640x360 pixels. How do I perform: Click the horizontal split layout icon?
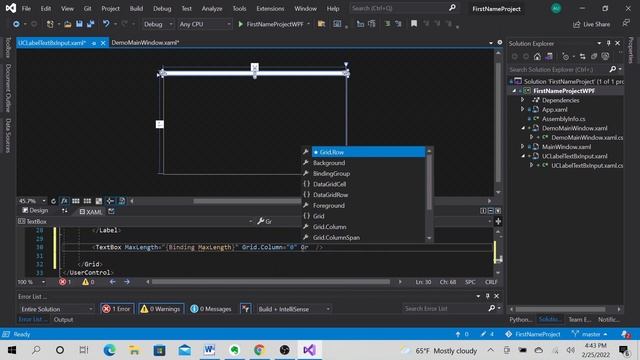[x=491, y=211]
